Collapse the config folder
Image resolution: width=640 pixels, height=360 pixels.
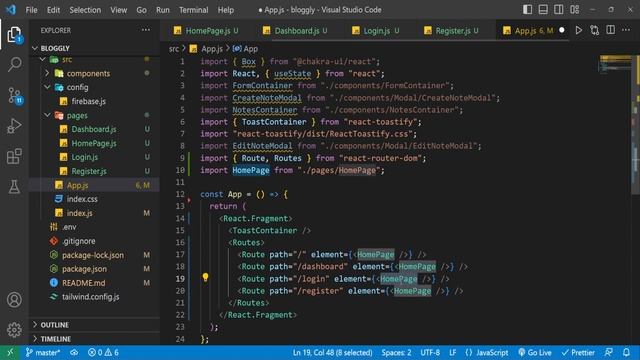coord(47,87)
